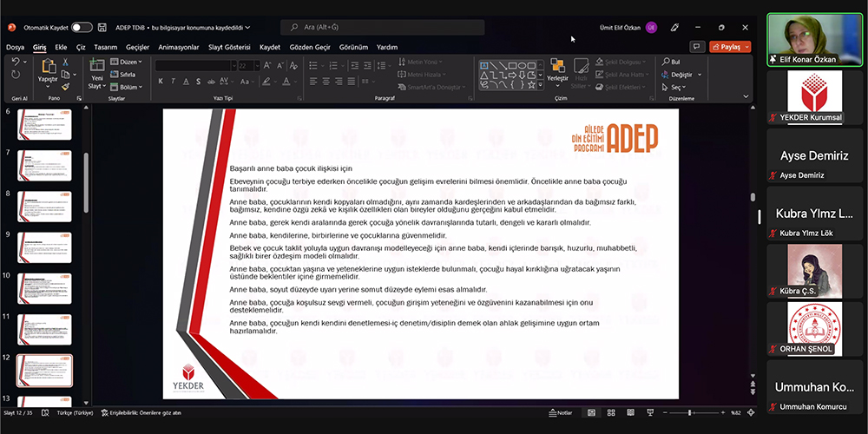
Task: Click the Cut scissors icon
Action: click(x=65, y=62)
